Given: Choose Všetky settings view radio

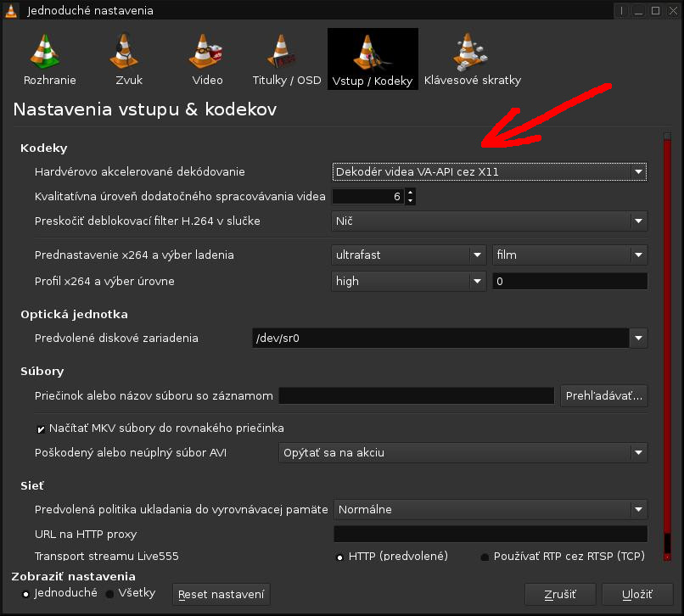Looking at the screenshot, I should coord(110,594).
